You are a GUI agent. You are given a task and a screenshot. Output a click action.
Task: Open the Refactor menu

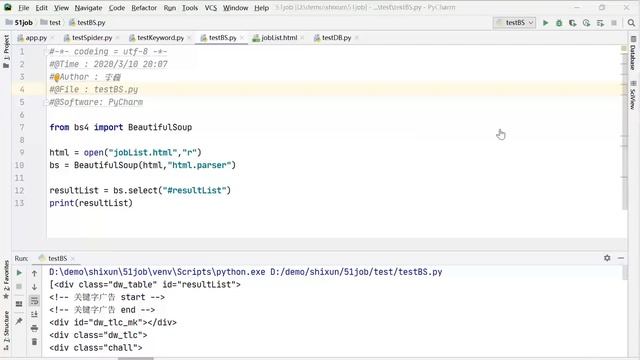coord(144,8)
